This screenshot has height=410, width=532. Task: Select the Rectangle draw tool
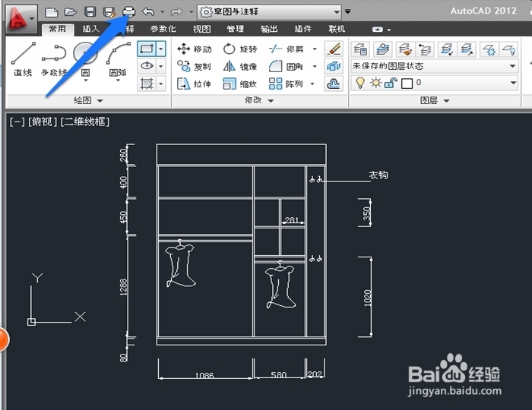click(x=147, y=49)
